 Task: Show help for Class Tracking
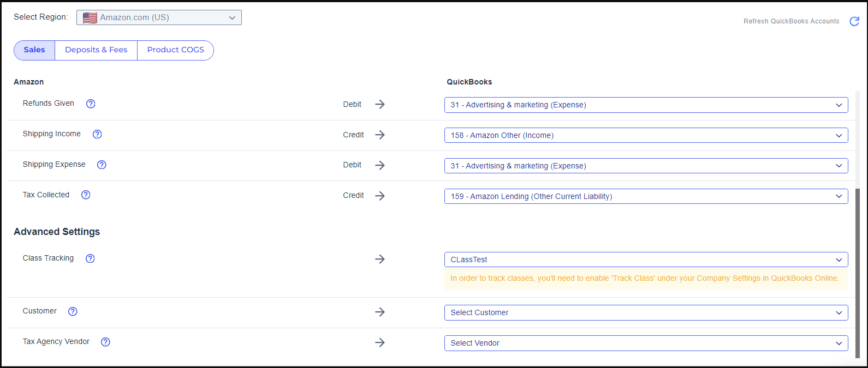tap(91, 258)
